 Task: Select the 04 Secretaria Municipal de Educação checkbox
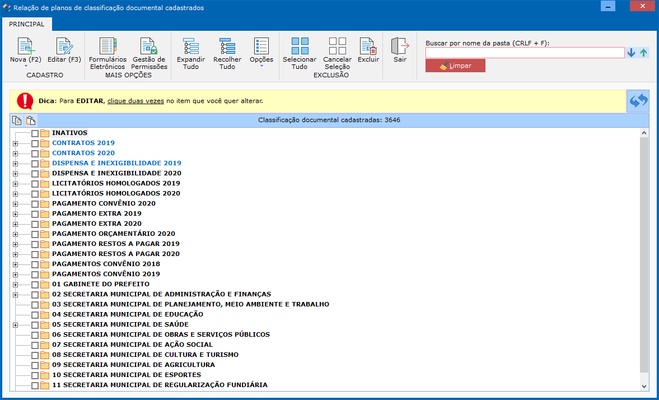35,314
